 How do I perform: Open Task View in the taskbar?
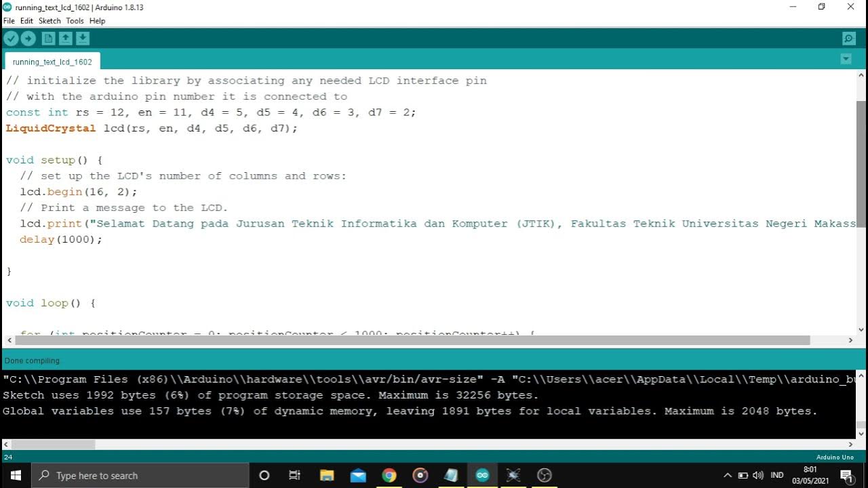coord(294,476)
